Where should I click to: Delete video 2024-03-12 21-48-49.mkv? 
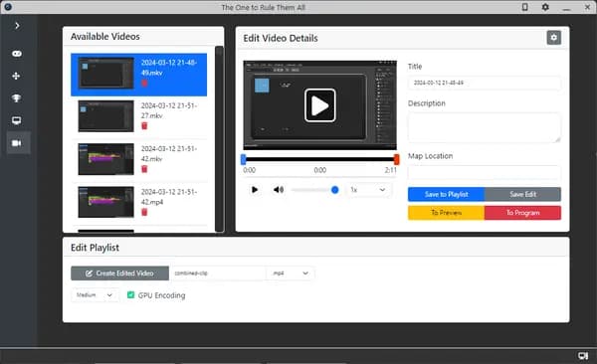point(144,83)
